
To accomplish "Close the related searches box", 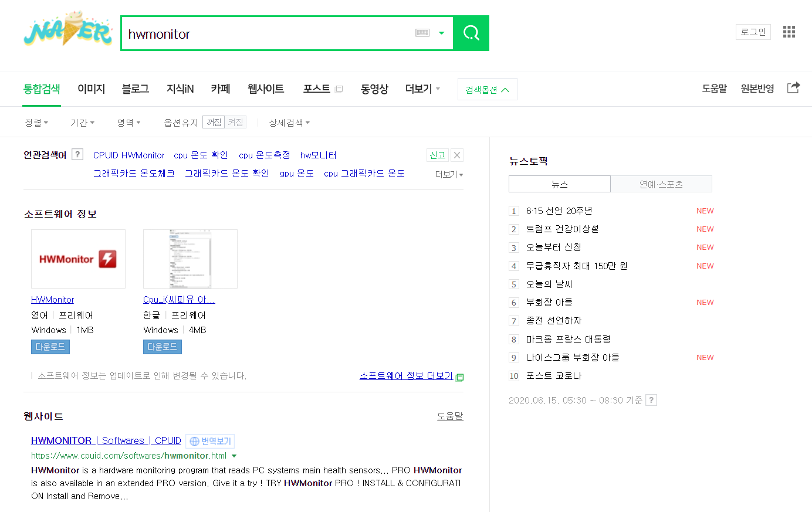I will (457, 155).
